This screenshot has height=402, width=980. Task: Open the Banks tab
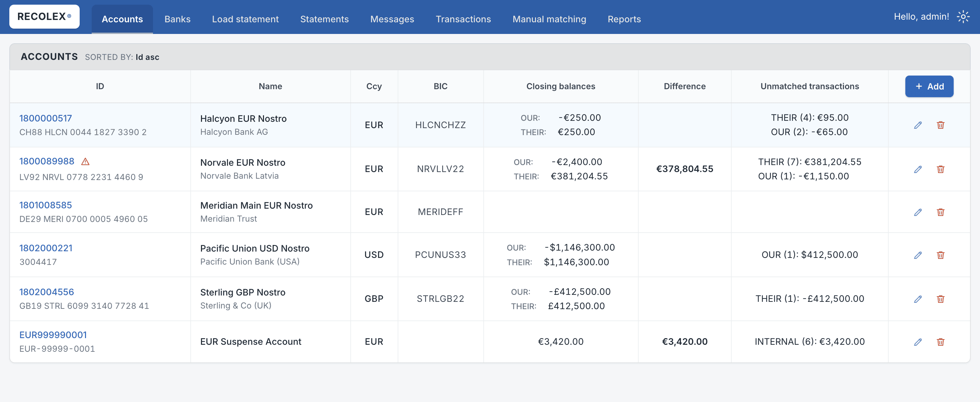(177, 19)
